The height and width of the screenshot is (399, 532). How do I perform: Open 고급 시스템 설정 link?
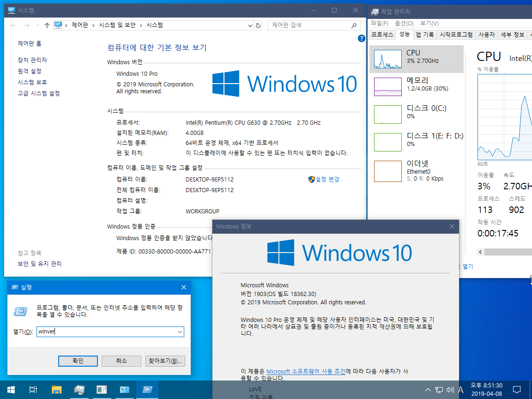click(x=39, y=93)
